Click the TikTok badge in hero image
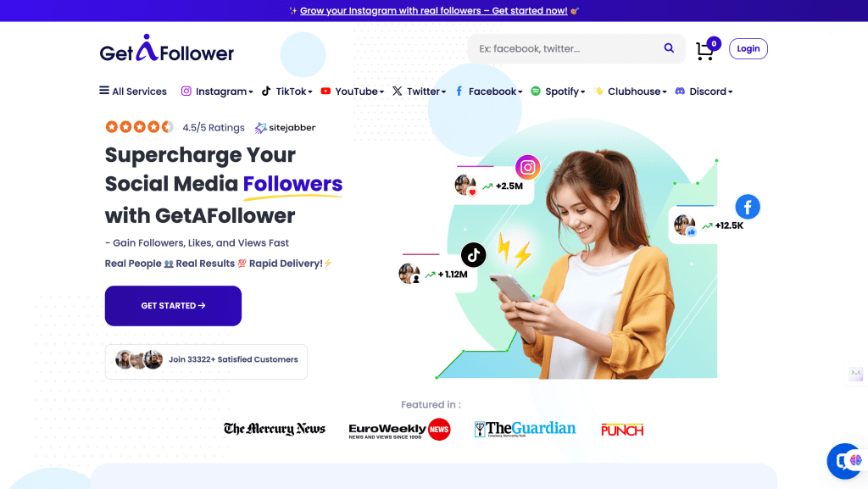Screen dimensions: 868x489 pos(473,255)
